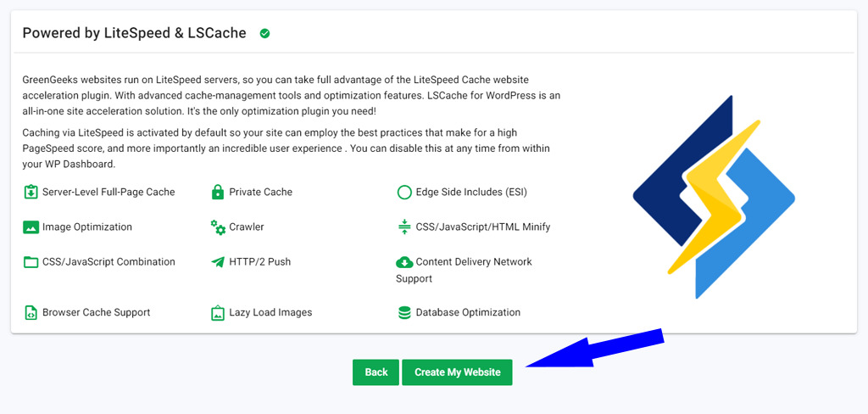
Task: Click the LiteSpeed lightning bolt logo
Action: pyautogui.click(x=714, y=197)
